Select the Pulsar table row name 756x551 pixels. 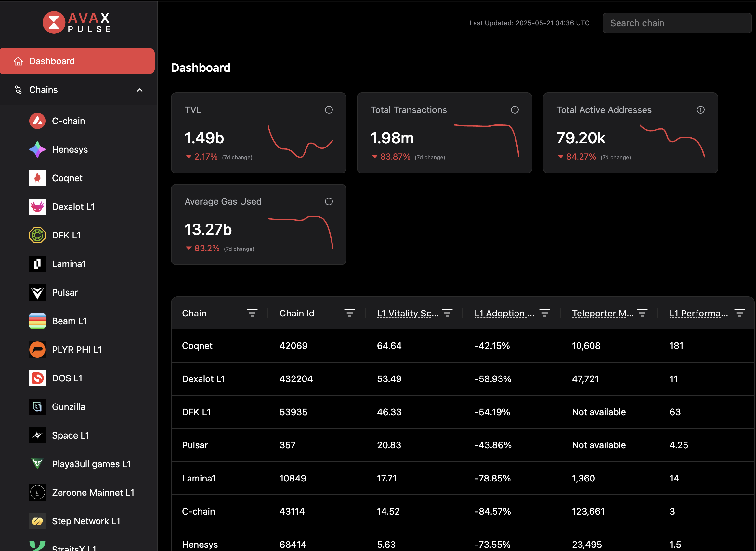(x=195, y=445)
